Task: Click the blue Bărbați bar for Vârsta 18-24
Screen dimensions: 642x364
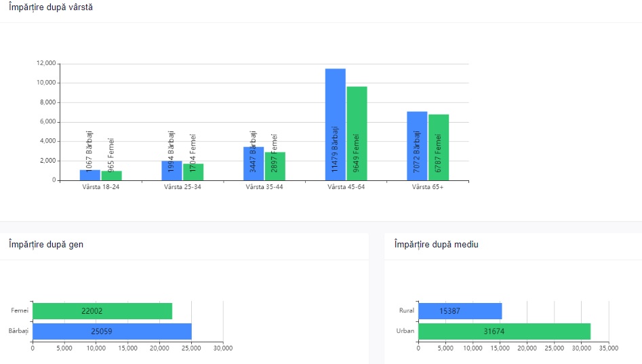Action: (90, 175)
